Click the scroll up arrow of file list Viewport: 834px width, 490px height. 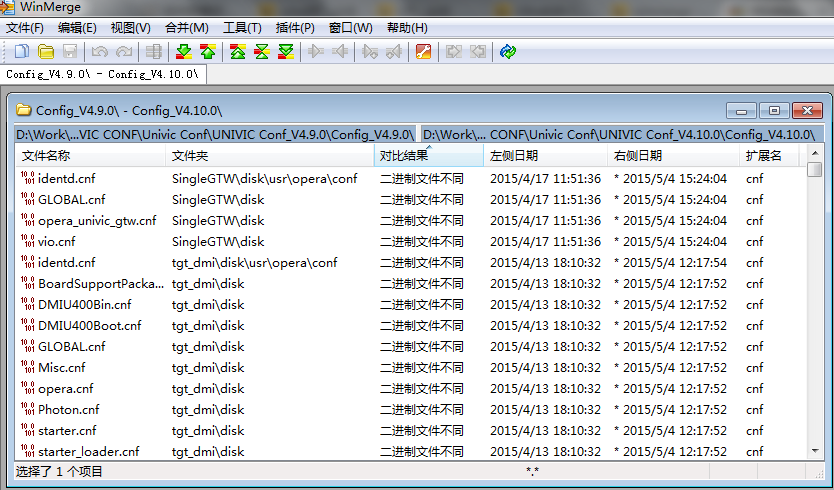point(815,153)
